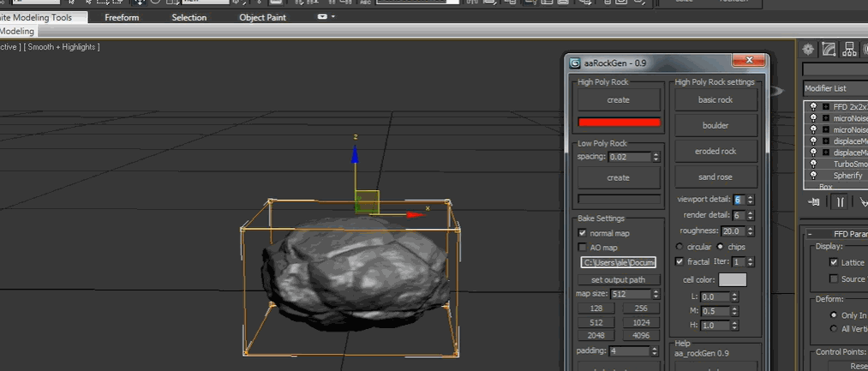868x371 pixels.
Task: Click the set output path button
Action: pos(619,279)
